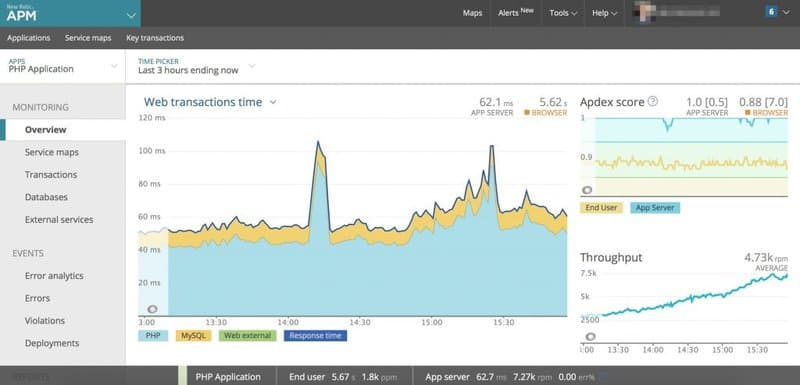800x385 pixels.
Task: Click the circle icon on the Apdex chart
Action: (x=587, y=190)
